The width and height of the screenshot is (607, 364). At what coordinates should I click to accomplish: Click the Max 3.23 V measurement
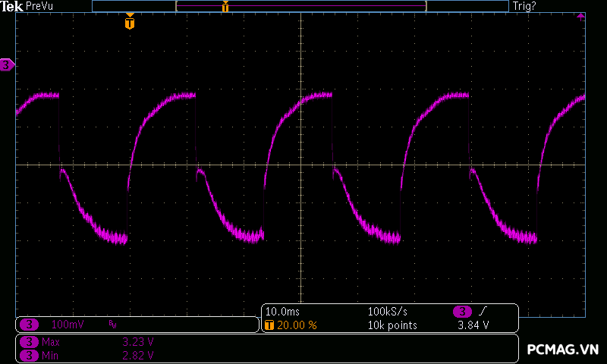pyautogui.click(x=98, y=342)
